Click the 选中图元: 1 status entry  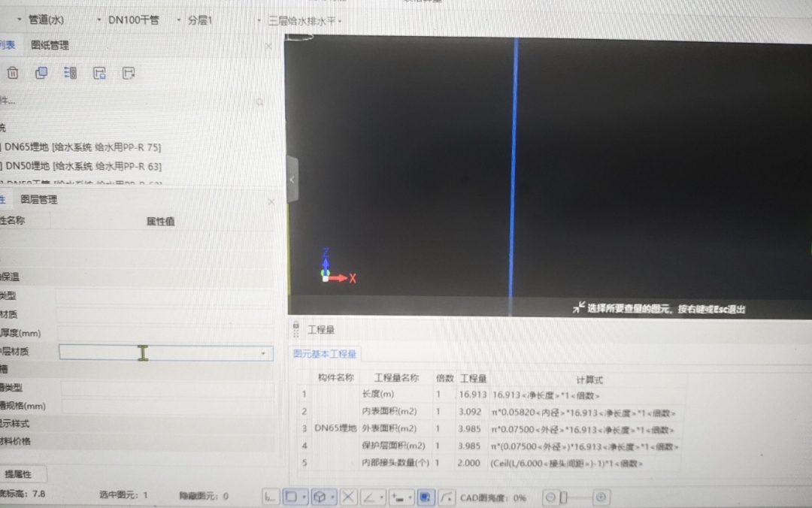click(x=123, y=495)
